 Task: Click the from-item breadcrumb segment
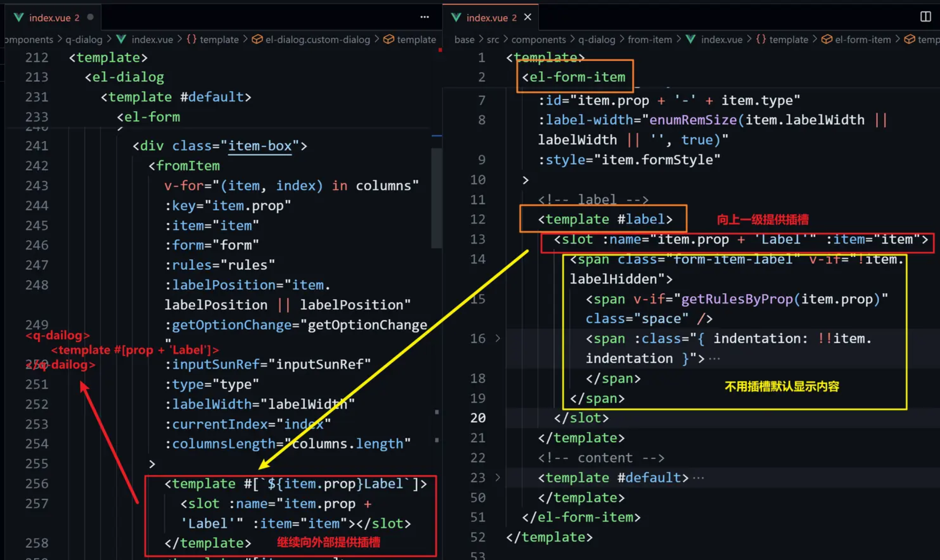click(x=650, y=39)
